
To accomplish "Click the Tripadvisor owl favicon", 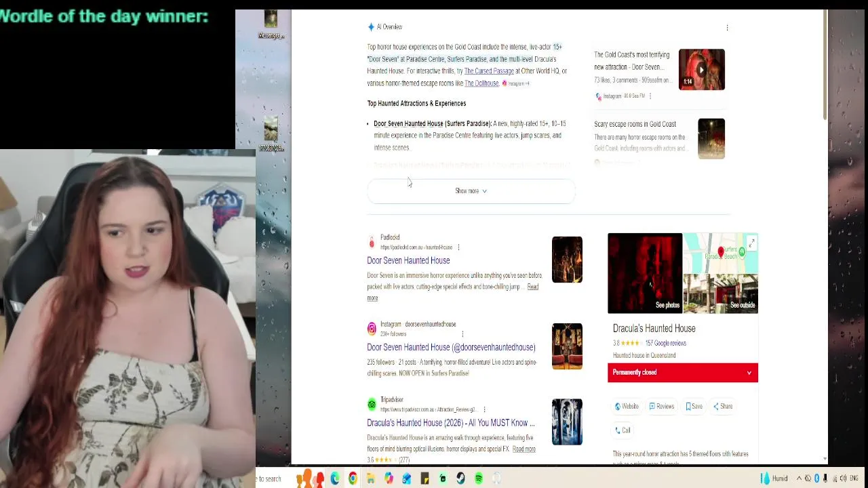I will (x=372, y=405).
